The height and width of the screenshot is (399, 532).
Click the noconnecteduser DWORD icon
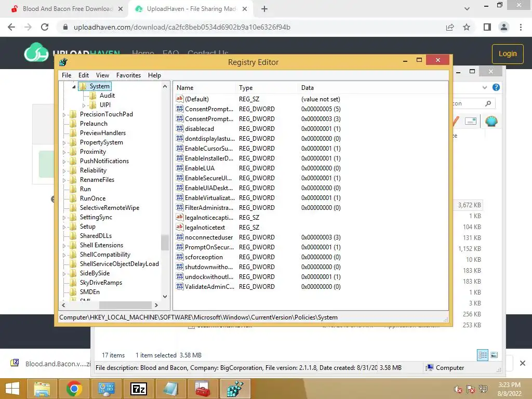click(179, 237)
